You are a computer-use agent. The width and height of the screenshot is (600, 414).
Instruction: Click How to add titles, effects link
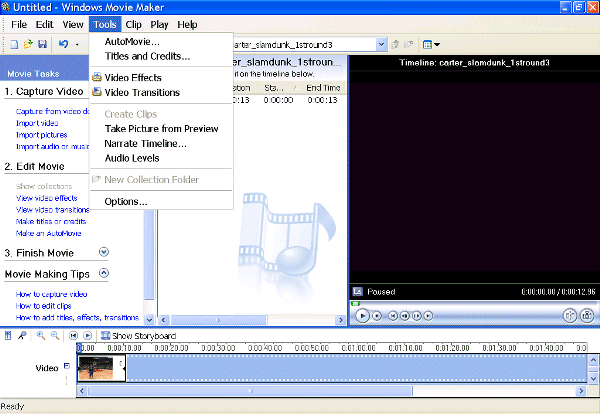click(x=77, y=318)
